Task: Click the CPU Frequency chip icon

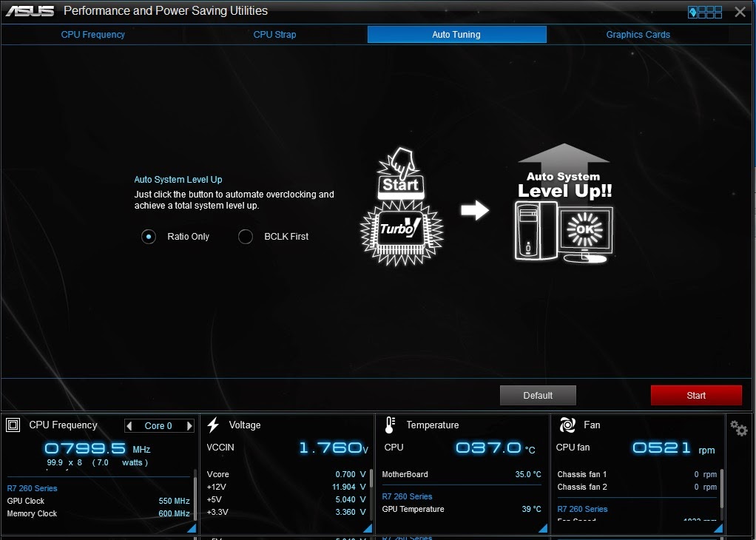Action: click(x=13, y=425)
